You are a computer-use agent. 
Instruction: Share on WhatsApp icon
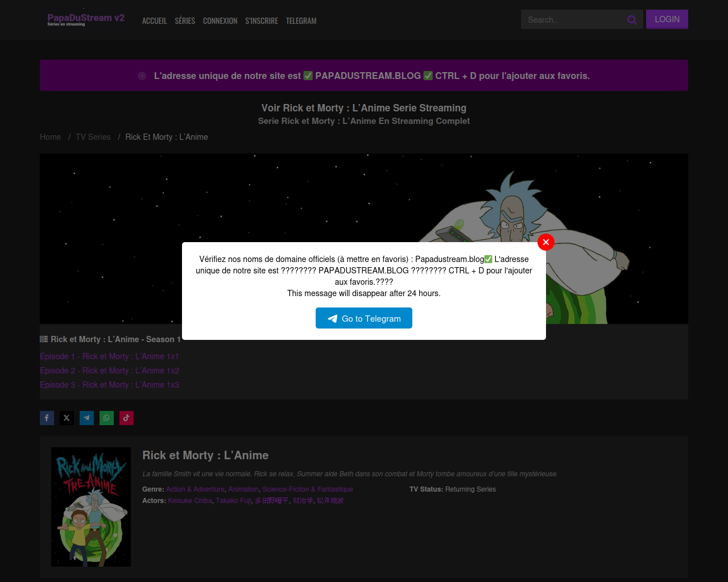click(106, 418)
